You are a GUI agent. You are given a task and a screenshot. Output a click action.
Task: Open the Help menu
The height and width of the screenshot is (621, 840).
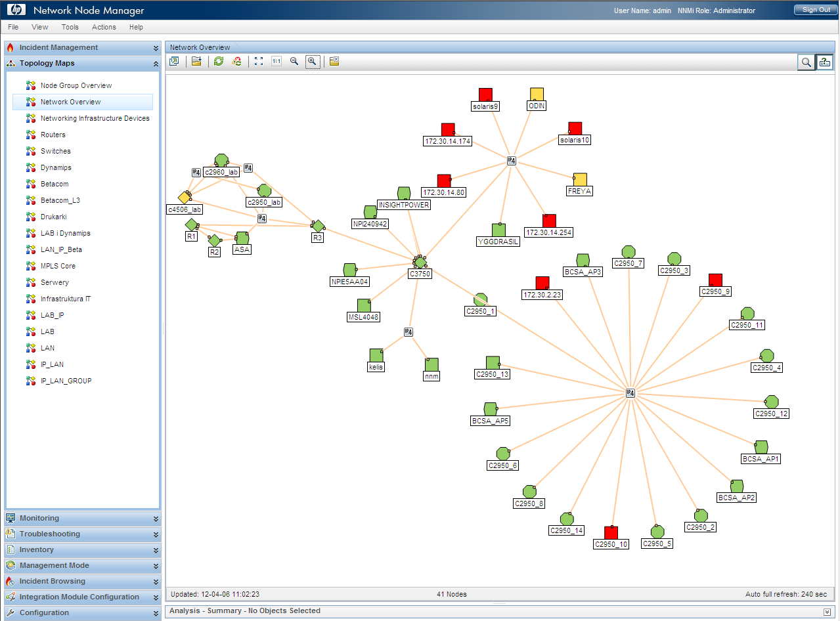[136, 27]
